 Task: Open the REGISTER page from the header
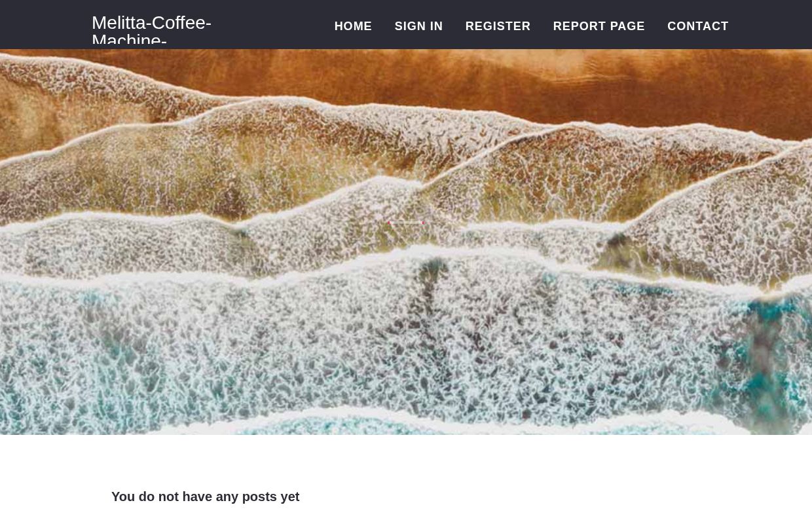coord(498,26)
